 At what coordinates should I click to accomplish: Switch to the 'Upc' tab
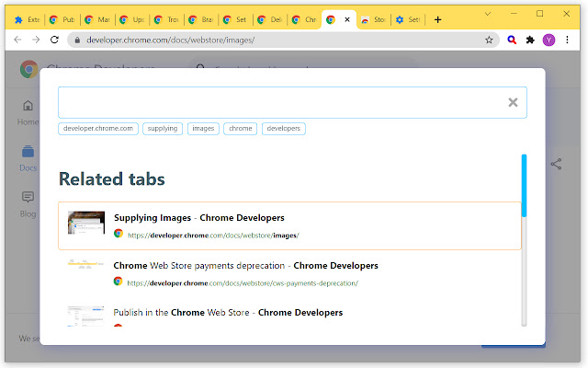(132, 19)
